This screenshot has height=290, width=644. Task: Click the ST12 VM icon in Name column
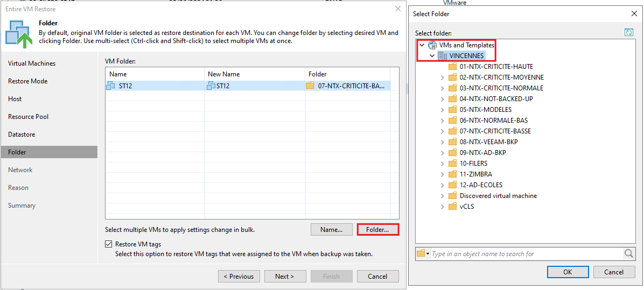111,86
